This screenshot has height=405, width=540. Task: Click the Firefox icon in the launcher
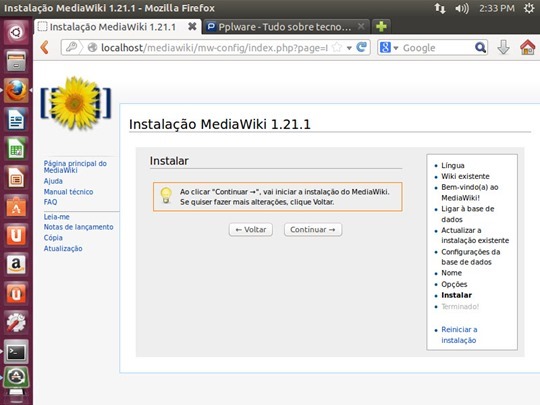pos(16,90)
